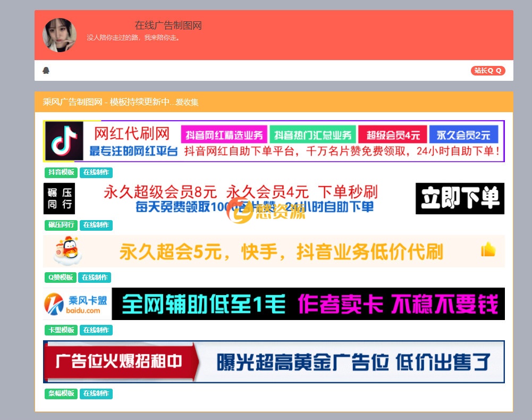532x420 pixels.
Task: Click the black 碾压同行 logo in second banner
Action: (x=59, y=198)
